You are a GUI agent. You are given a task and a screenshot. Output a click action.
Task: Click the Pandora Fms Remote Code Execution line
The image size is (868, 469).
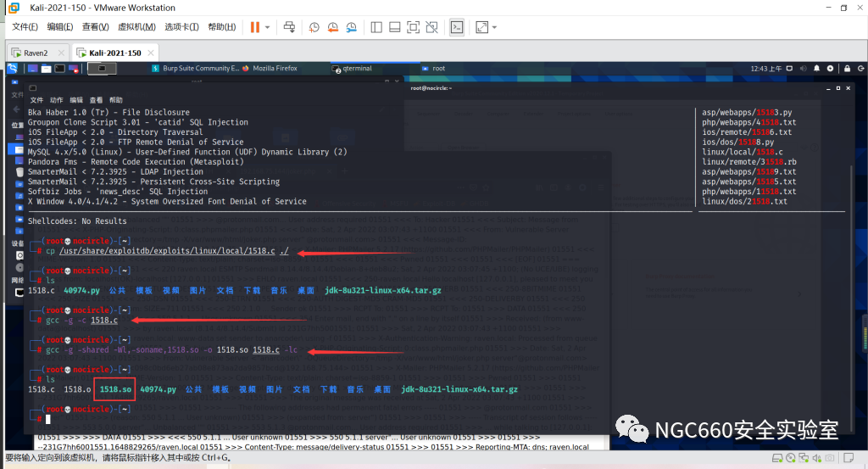136,162
